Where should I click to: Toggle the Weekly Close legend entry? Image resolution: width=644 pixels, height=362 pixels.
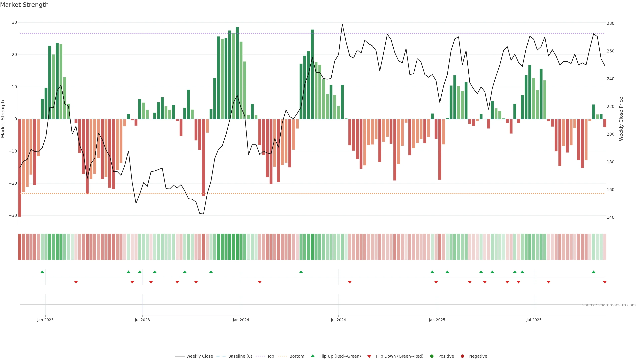tap(199, 356)
